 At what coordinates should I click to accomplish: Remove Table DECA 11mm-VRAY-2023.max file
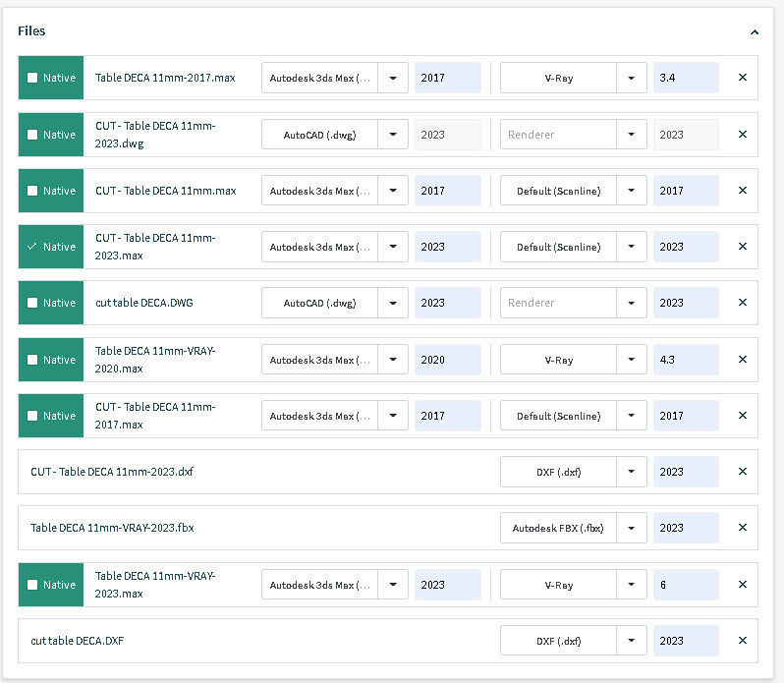[x=742, y=585]
